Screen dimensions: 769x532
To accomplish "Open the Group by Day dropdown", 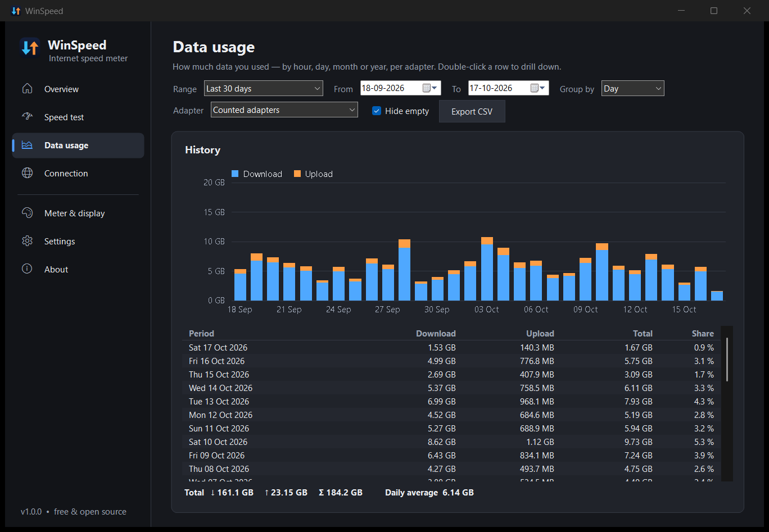I will coord(633,88).
